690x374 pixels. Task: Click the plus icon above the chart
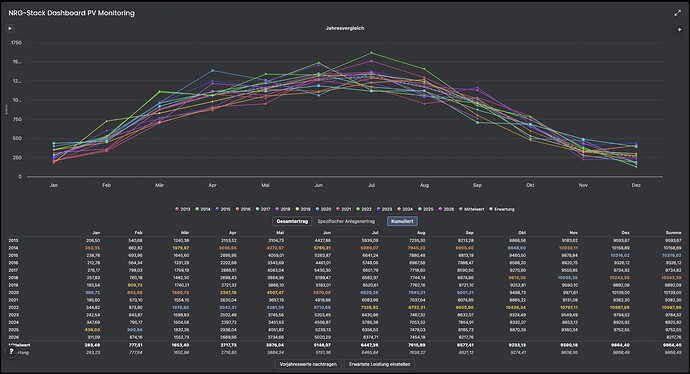point(679,29)
